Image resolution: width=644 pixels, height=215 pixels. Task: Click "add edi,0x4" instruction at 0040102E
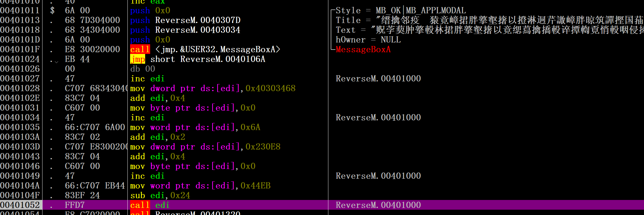pos(158,98)
